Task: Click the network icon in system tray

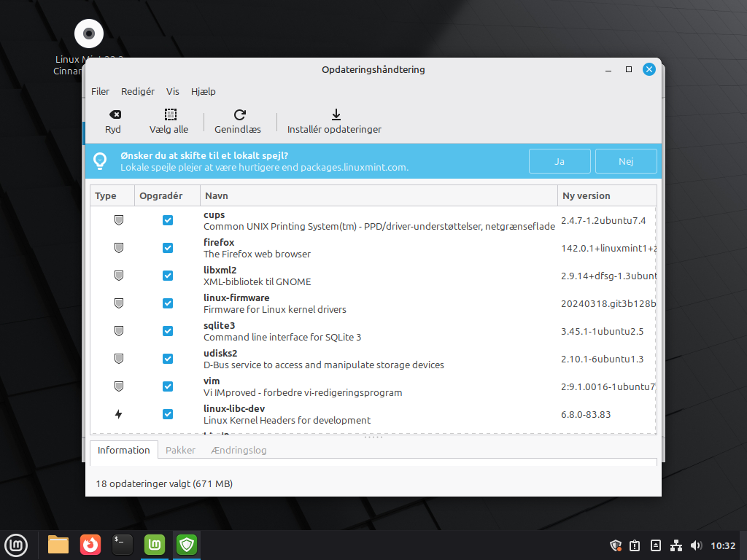Action: click(x=676, y=545)
